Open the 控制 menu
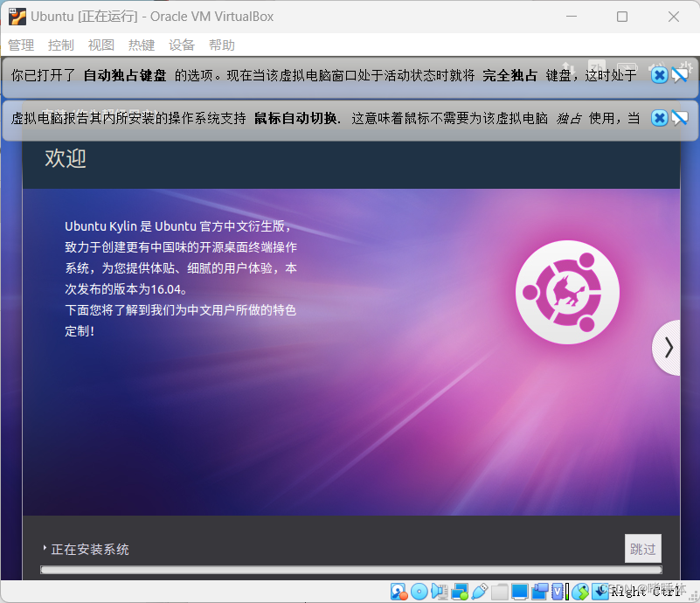The image size is (700, 603). [x=60, y=45]
